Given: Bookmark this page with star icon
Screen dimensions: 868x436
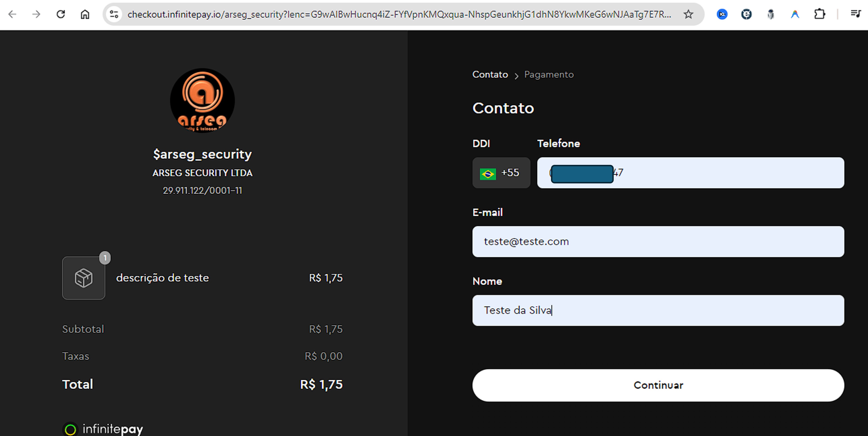Looking at the screenshot, I should click(688, 14).
